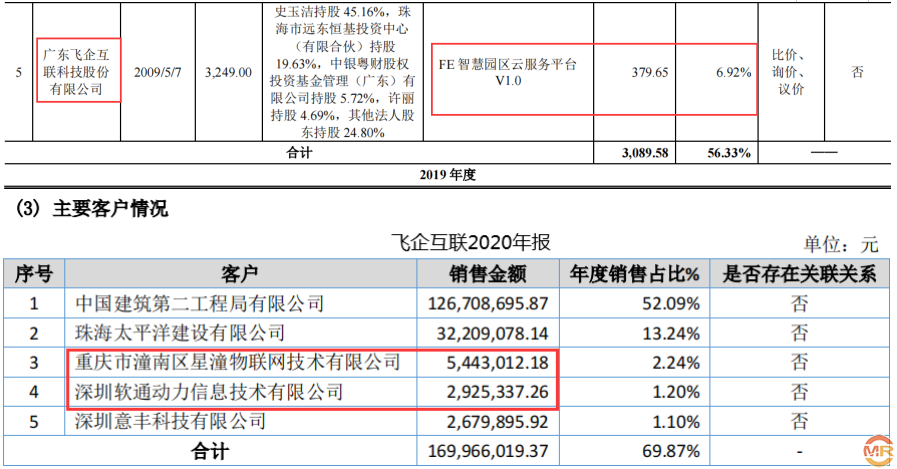The image size is (897, 469).
Task: Click the sales share 1.20%
Action: click(x=676, y=392)
